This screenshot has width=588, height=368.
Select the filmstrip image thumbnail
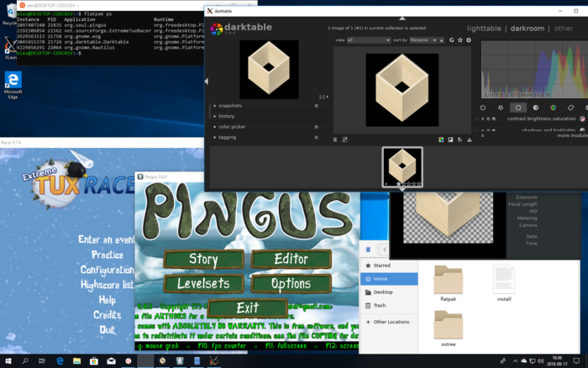pyautogui.click(x=402, y=166)
